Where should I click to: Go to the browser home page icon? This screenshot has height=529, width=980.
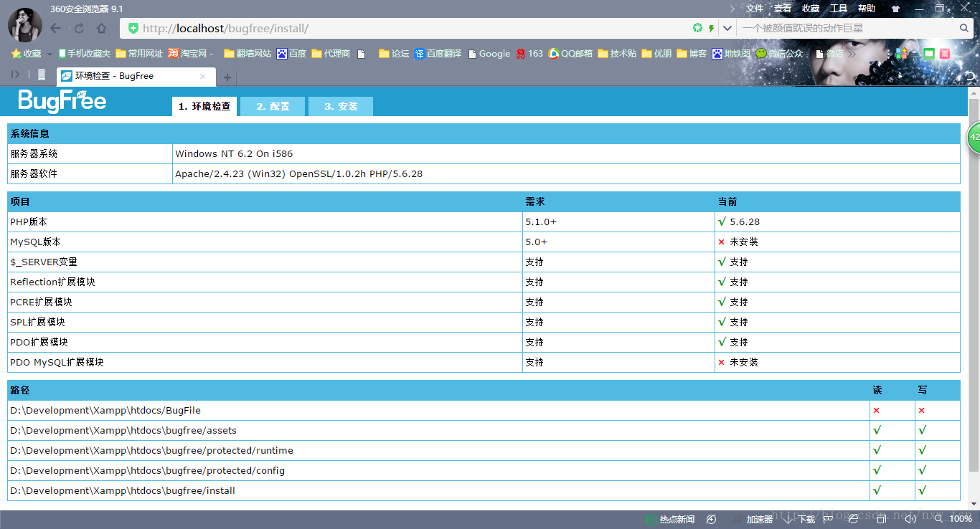tap(101, 29)
